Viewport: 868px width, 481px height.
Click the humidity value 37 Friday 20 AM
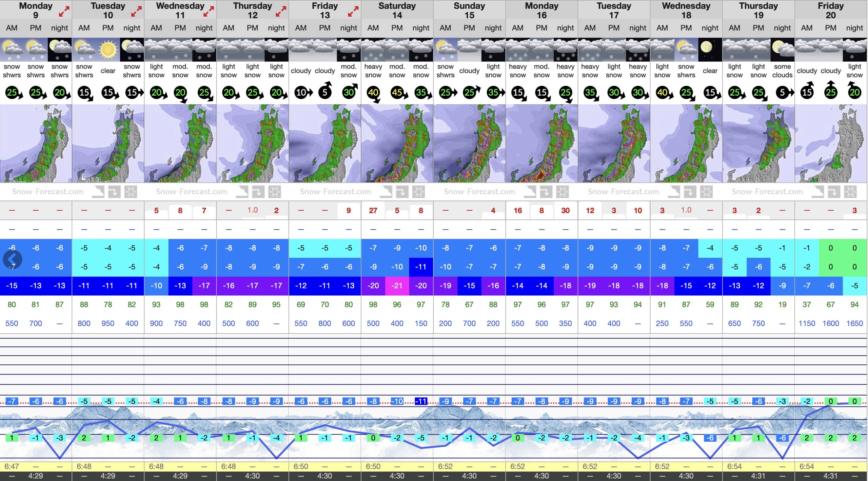click(807, 304)
